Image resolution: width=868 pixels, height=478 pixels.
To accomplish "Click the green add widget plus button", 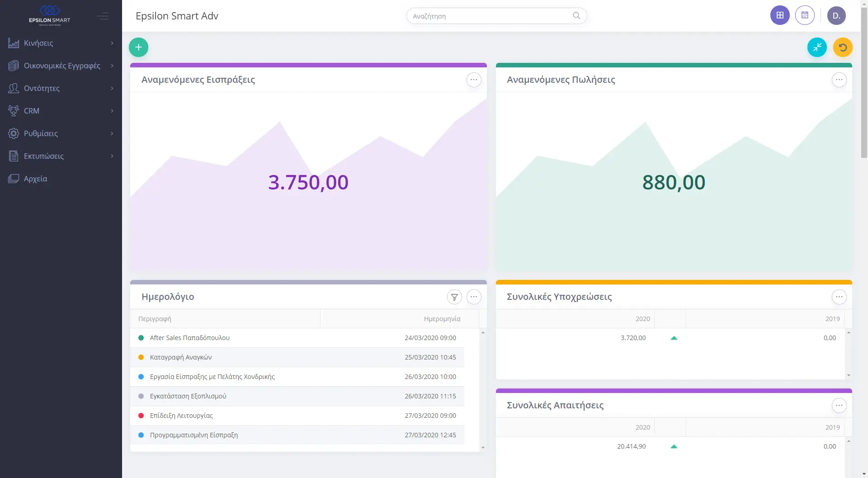I will [x=138, y=47].
